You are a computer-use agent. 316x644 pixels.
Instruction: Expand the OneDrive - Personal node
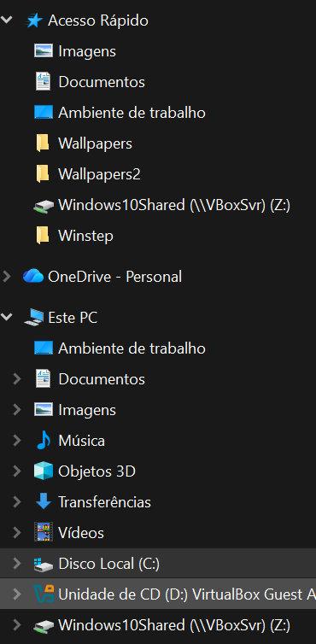(x=7, y=277)
